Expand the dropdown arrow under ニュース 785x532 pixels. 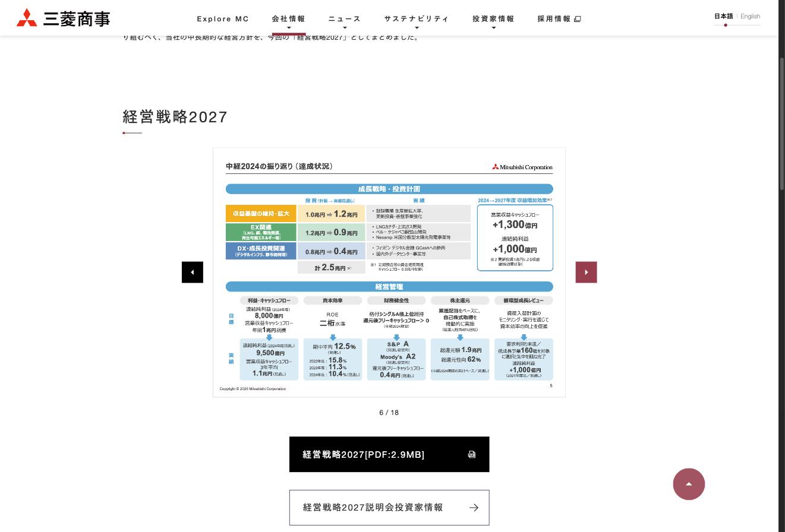(x=345, y=28)
